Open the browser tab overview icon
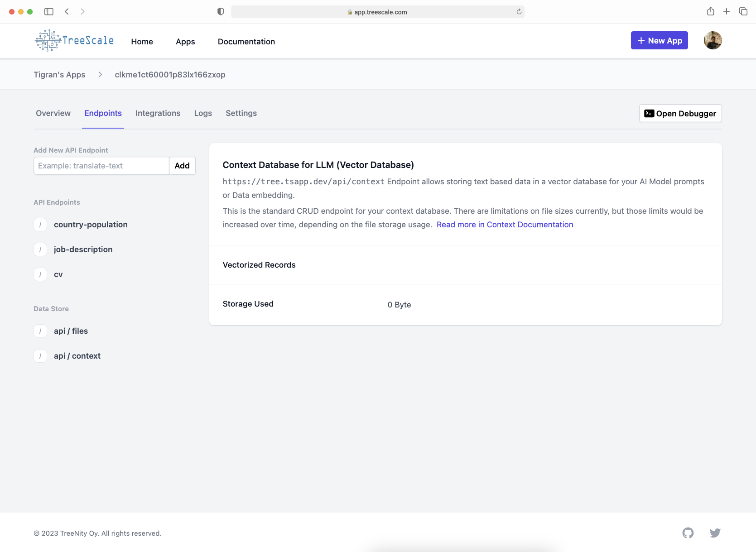756x552 pixels. [x=743, y=12]
